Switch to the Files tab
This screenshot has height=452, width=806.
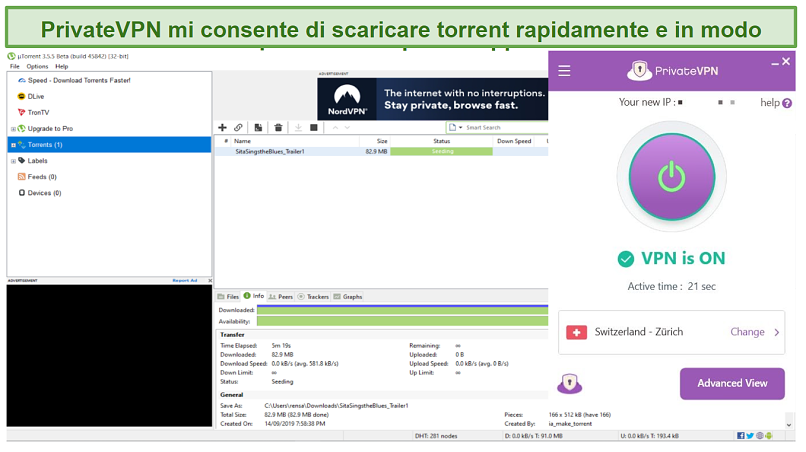(228, 297)
